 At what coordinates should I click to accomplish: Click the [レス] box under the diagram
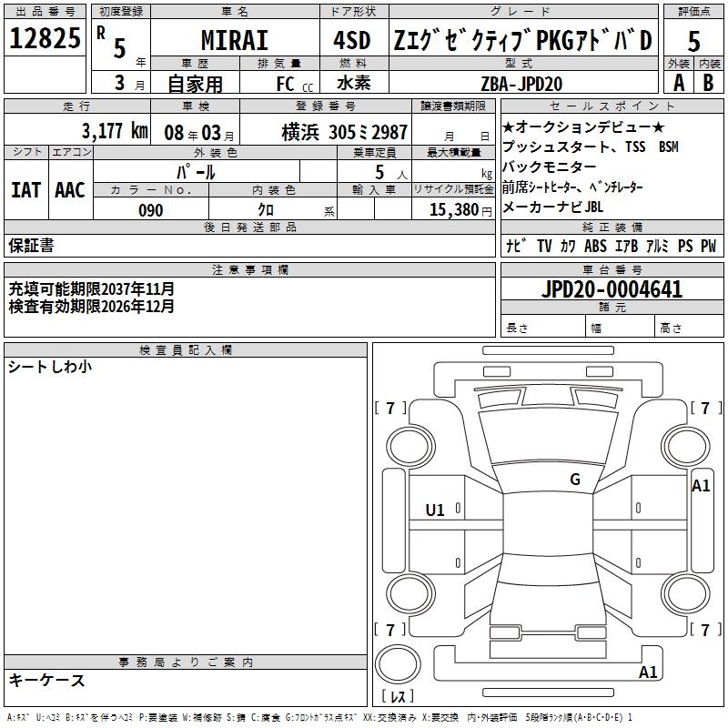(397, 697)
